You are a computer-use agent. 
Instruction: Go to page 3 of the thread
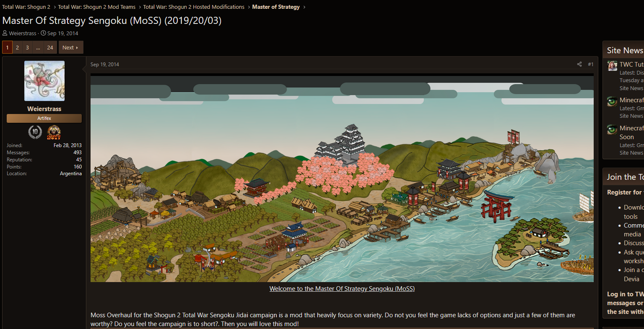27,47
